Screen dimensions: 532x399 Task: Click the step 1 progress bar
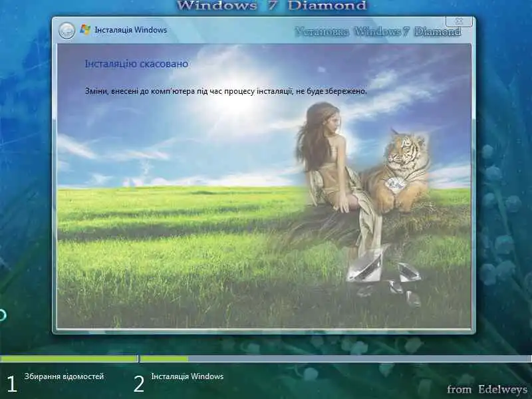click(69, 358)
